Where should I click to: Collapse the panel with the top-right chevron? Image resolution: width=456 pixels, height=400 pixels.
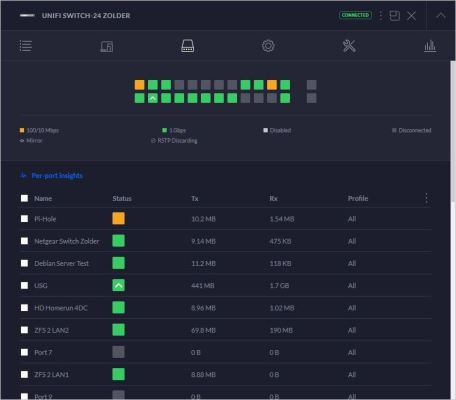(441, 16)
